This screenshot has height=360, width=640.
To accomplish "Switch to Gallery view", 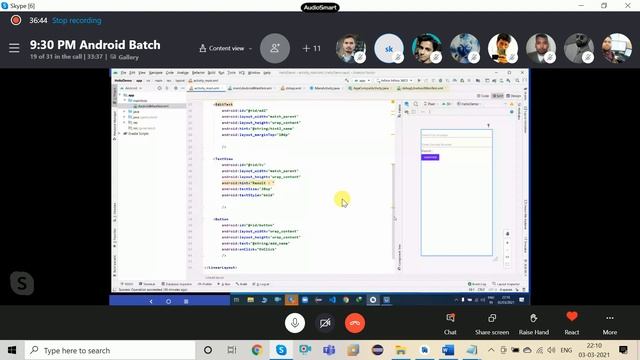I will (x=125, y=57).
